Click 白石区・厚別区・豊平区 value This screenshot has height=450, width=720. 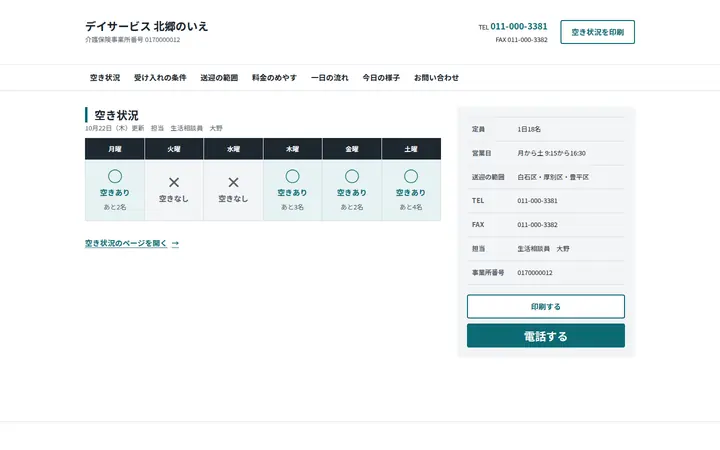point(553,177)
